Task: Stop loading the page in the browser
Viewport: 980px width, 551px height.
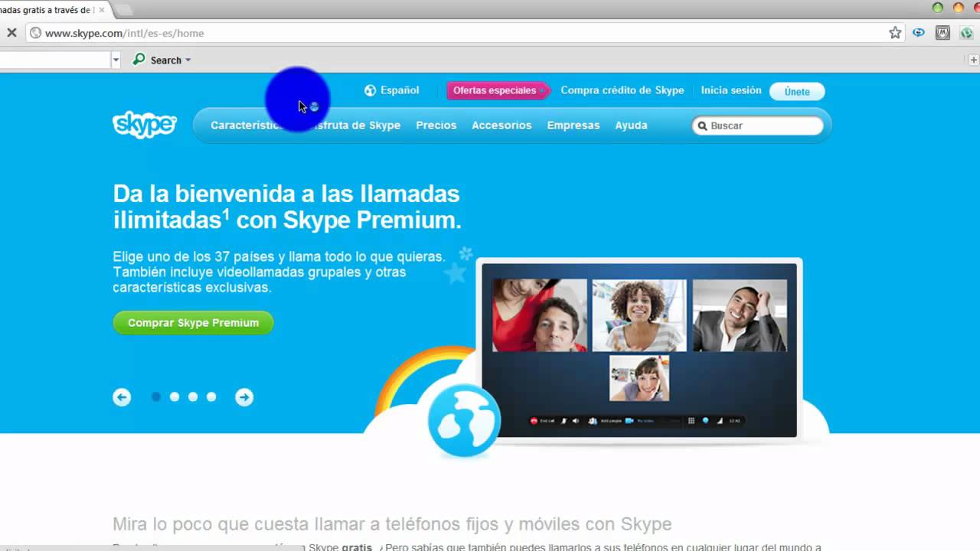Action: point(11,33)
